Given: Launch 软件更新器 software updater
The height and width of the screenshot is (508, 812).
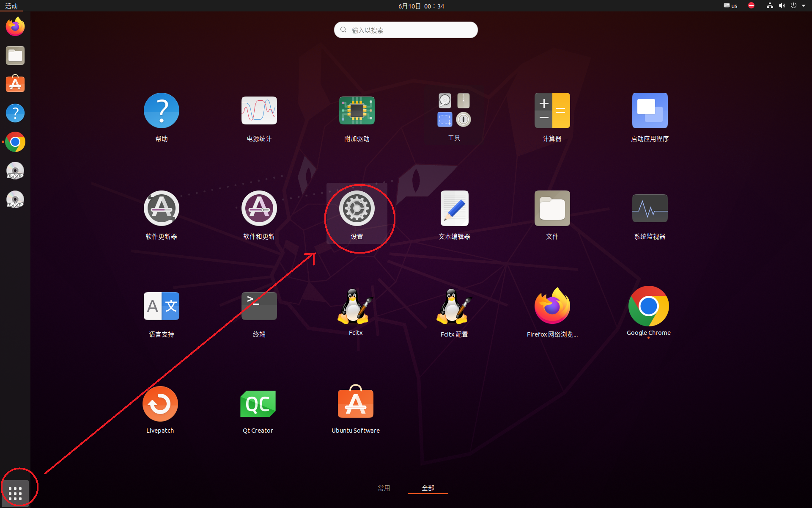Looking at the screenshot, I should [x=161, y=209].
